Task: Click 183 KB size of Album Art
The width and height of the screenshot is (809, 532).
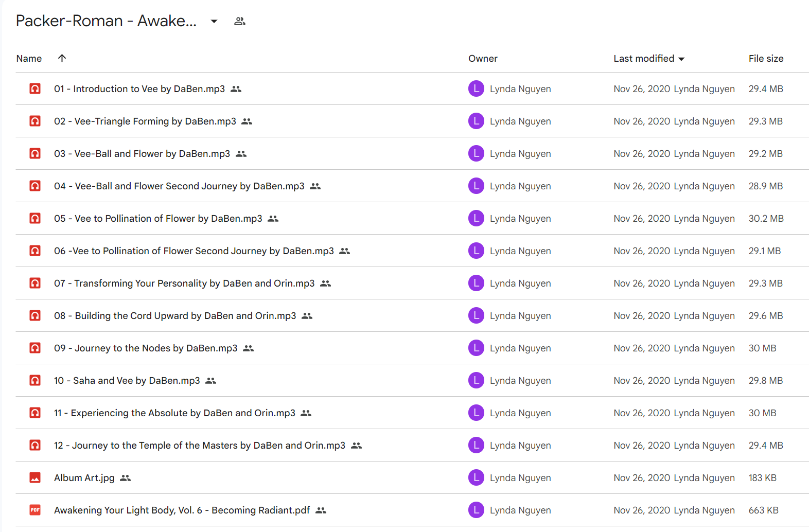Action: click(762, 478)
